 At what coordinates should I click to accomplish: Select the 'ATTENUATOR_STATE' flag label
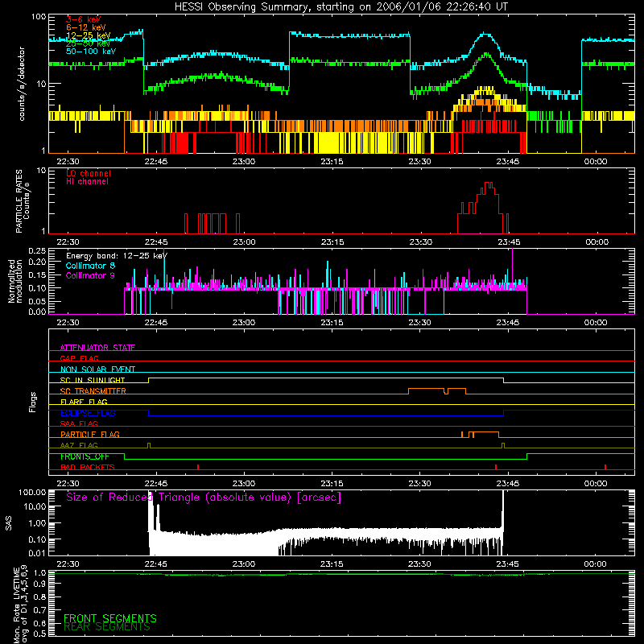coord(97,348)
